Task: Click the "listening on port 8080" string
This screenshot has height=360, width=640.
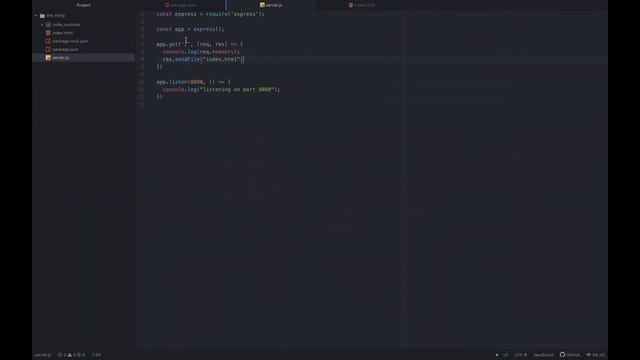Action: (x=237, y=89)
